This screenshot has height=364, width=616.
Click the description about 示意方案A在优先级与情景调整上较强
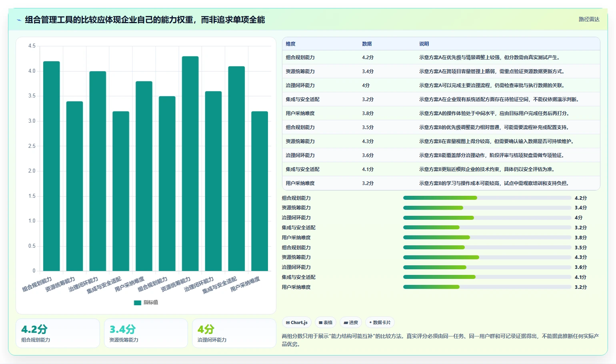(490, 58)
